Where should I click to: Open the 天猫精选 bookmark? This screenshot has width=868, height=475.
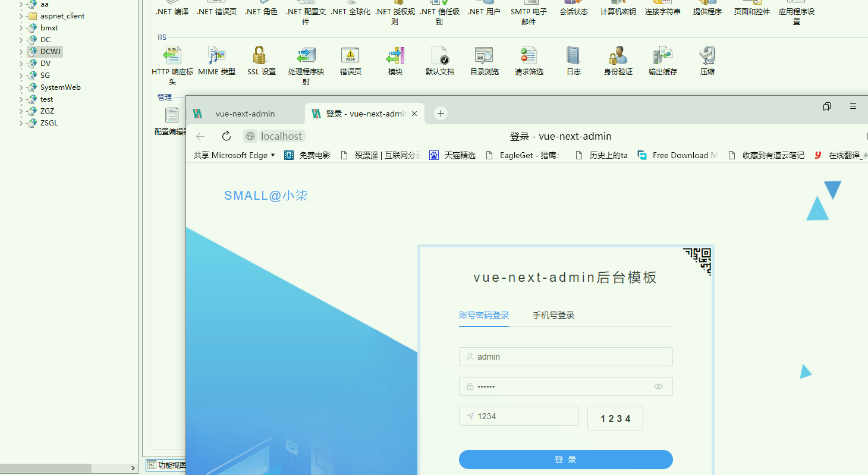pyautogui.click(x=452, y=155)
